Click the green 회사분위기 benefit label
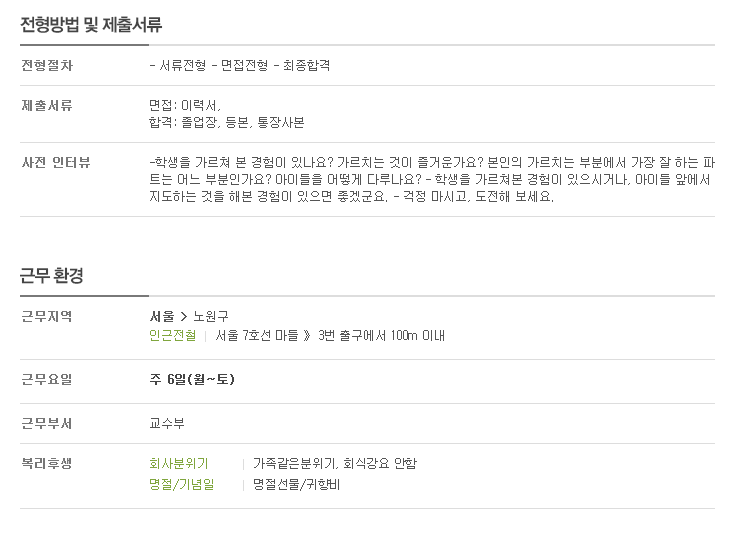Screen dimensions: 743x535 [179, 463]
